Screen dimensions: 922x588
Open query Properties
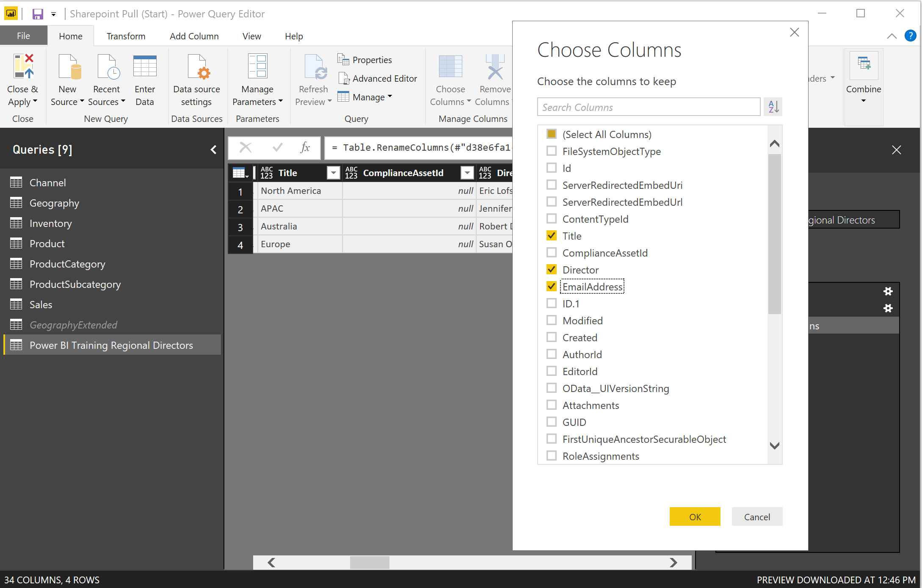pyautogui.click(x=365, y=60)
